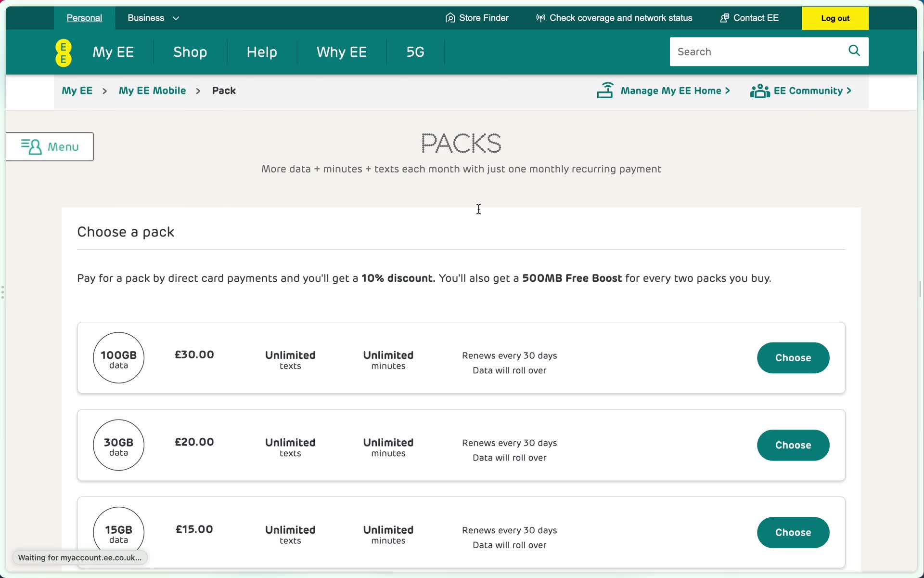924x578 pixels.
Task: Click the Contact EE chat icon
Action: tap(724, 18)
